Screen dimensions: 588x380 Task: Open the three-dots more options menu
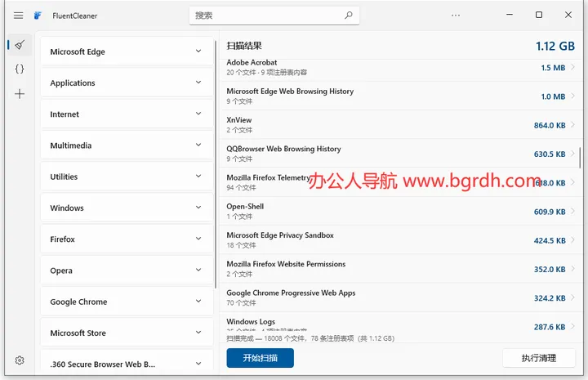click(x=456, y=16)
